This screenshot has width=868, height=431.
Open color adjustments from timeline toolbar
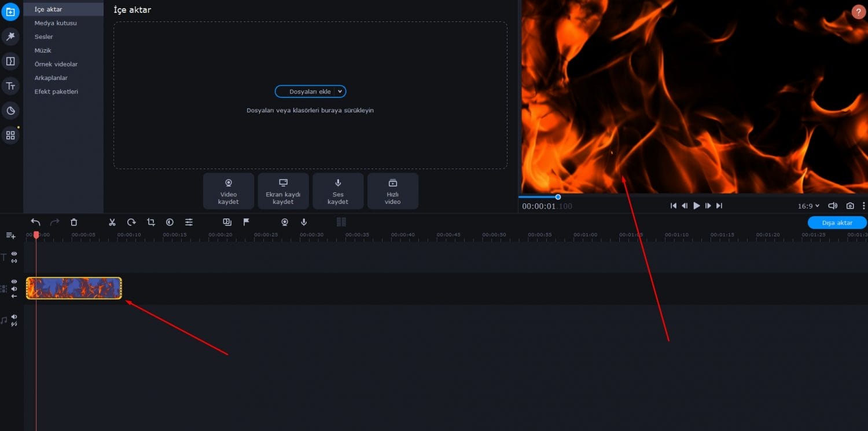(x=170, y=222)
